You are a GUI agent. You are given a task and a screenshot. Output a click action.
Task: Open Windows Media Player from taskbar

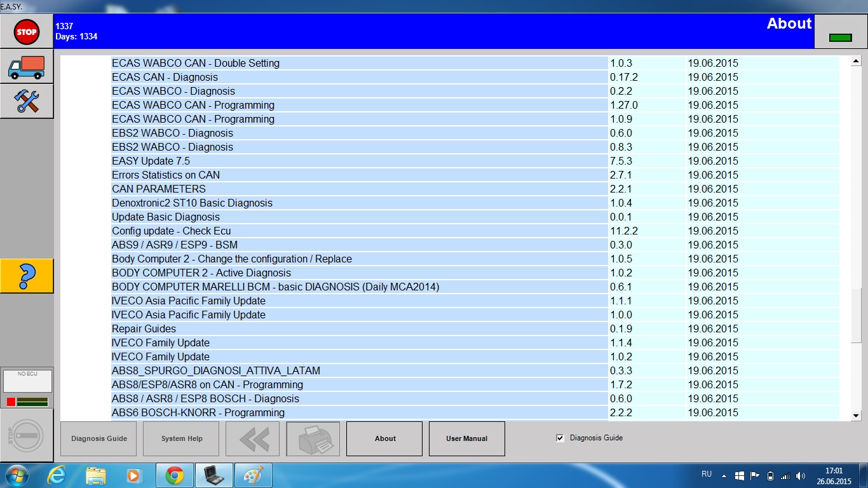coord(134,475)
